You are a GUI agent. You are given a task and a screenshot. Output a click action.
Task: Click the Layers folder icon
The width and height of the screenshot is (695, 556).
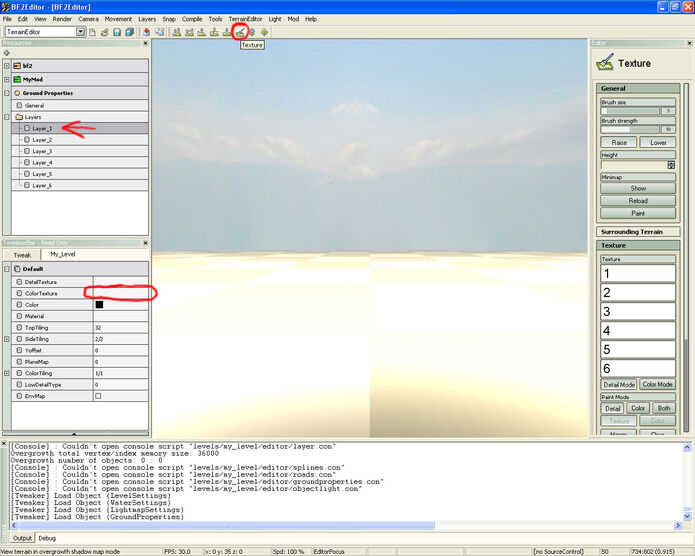tap(19, 117)
